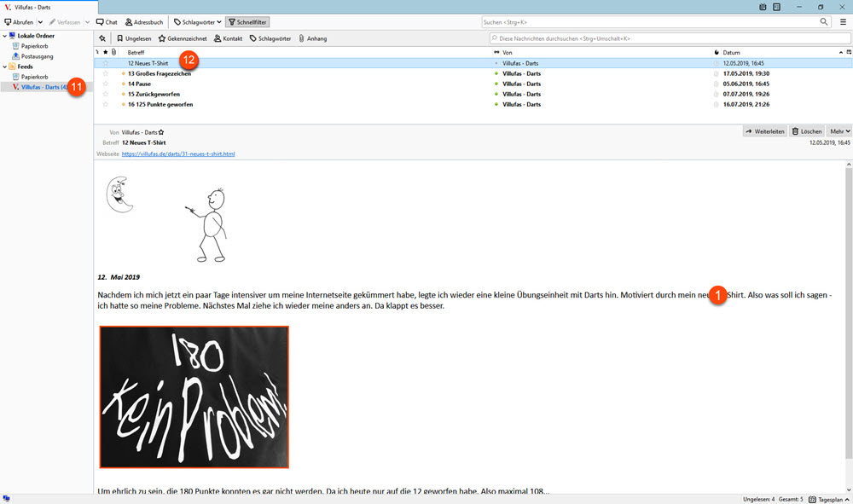This screenshot has height=504, width=853.
Task: Toggle the Anhang attachment filter
Action: (x=312, y=38)
